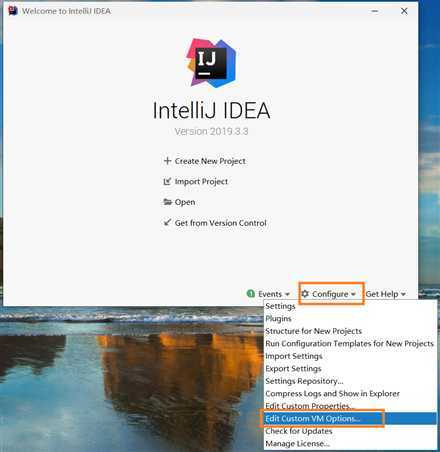Choose Export Settings menu entry
Image resolution: width=440 pixels, height=452 pixels.
pos(350,368)
